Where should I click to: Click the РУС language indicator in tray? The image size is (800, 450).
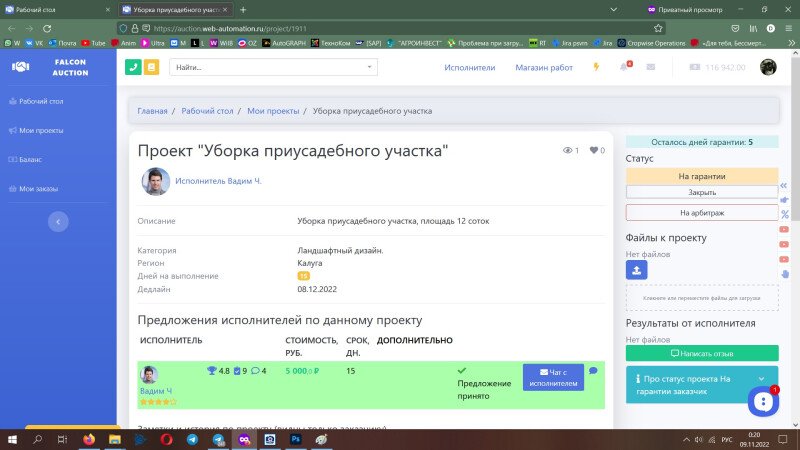click(727, 439)
